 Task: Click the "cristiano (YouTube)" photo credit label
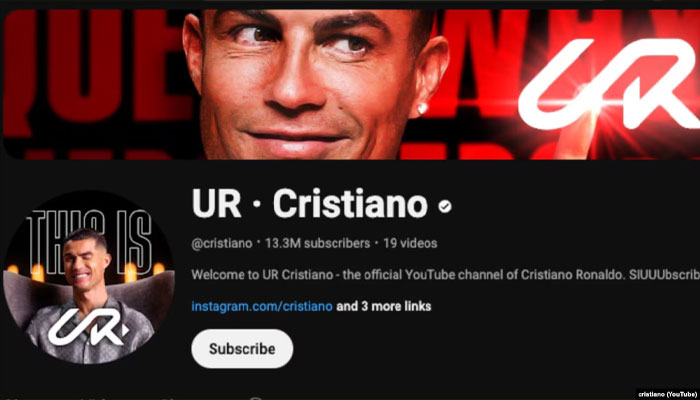667,394
